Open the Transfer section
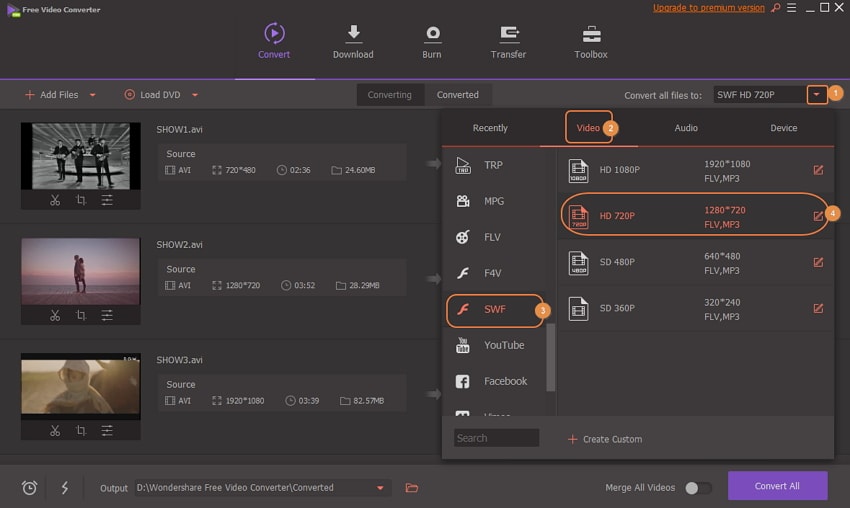 tap(508, 41)
